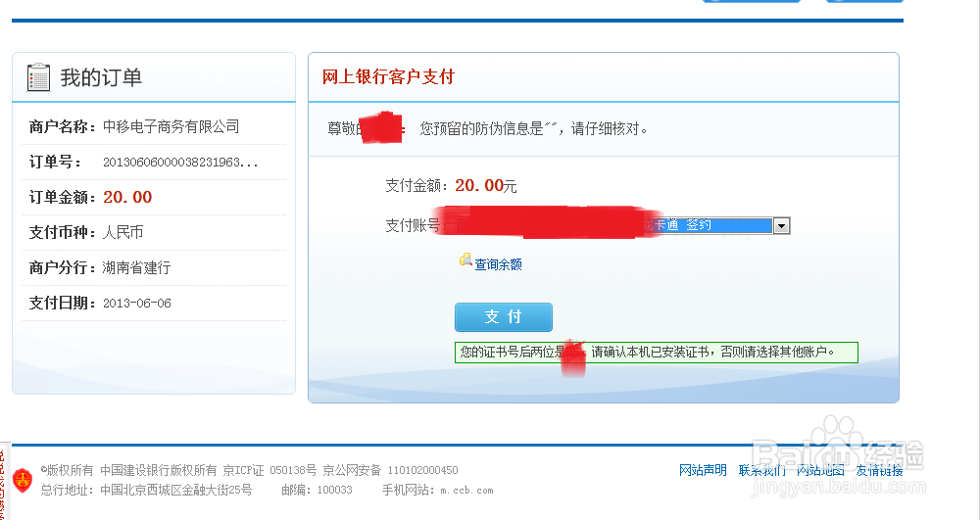The width and height of the screenshot is (980, 520).
Task: Click the 支付金额 20.00元 value
Action: [x=486, y=185]
